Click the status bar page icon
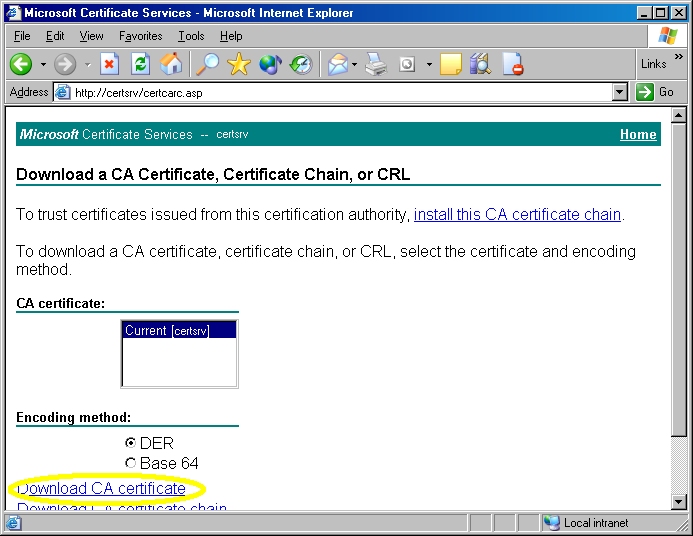Image resolution: width=693 pixels, height=536 pixels. pos(13,523)
